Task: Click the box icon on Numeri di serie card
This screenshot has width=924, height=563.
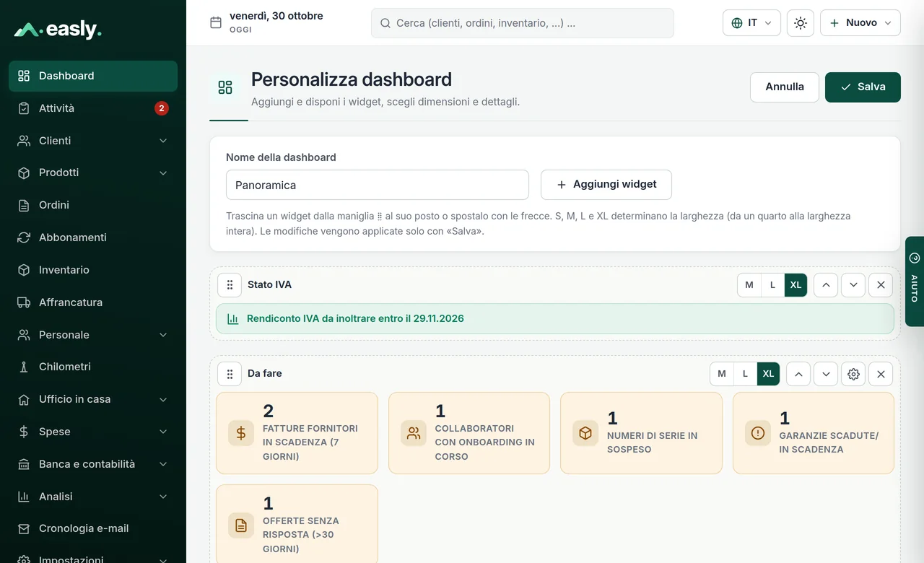Action: tap(585, 433)
